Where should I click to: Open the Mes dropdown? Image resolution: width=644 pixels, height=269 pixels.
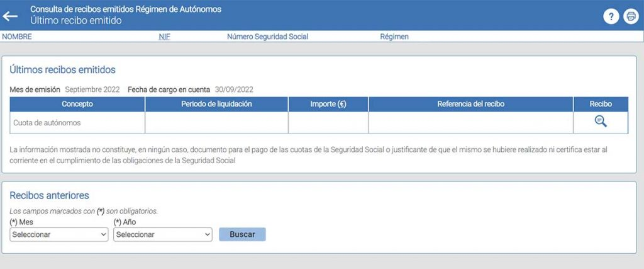tap(60, 234)
